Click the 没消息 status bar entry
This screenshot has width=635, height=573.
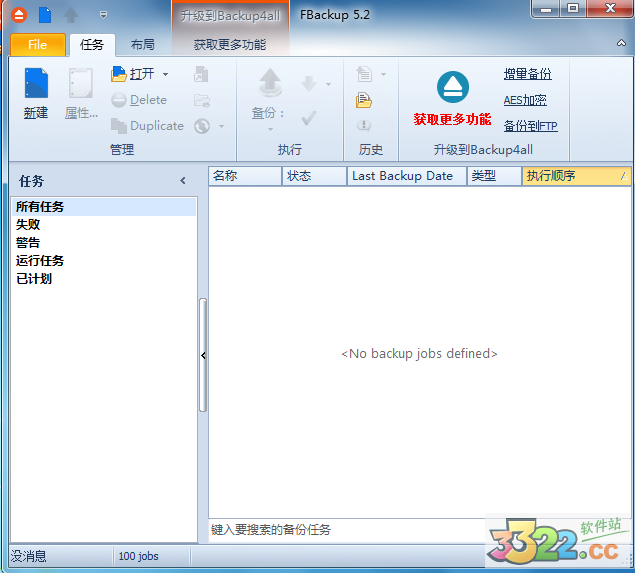click(28, 556)
